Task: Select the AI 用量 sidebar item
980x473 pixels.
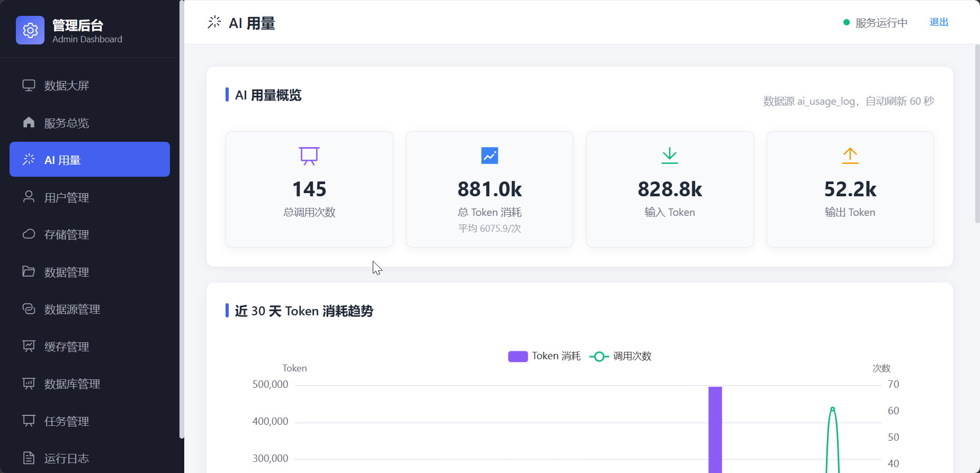Action: (x=89, y=159)
